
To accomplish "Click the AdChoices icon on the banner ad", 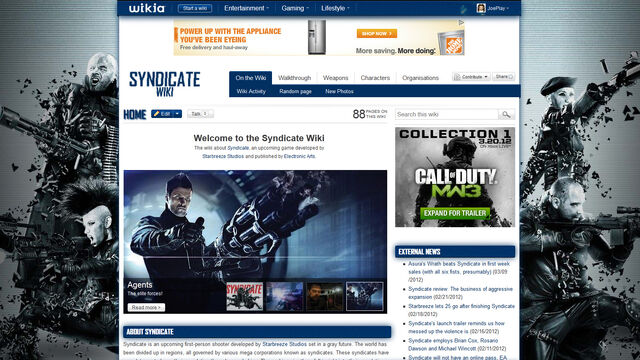I will (x=461, y=22).
